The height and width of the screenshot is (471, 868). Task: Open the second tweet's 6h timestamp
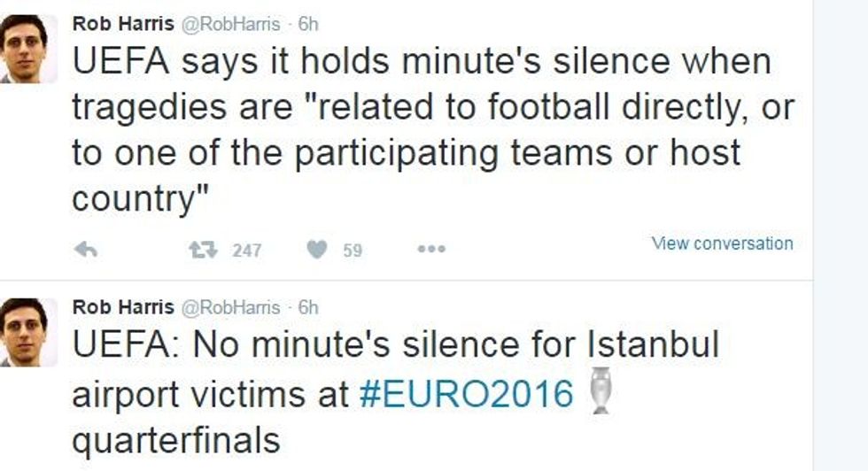(308, 307)
